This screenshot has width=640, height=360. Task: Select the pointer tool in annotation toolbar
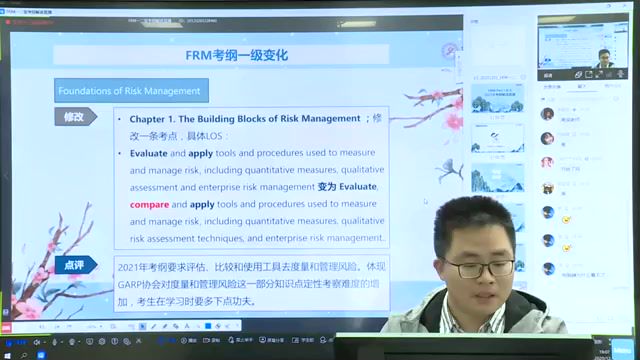(x=142, y=326)
